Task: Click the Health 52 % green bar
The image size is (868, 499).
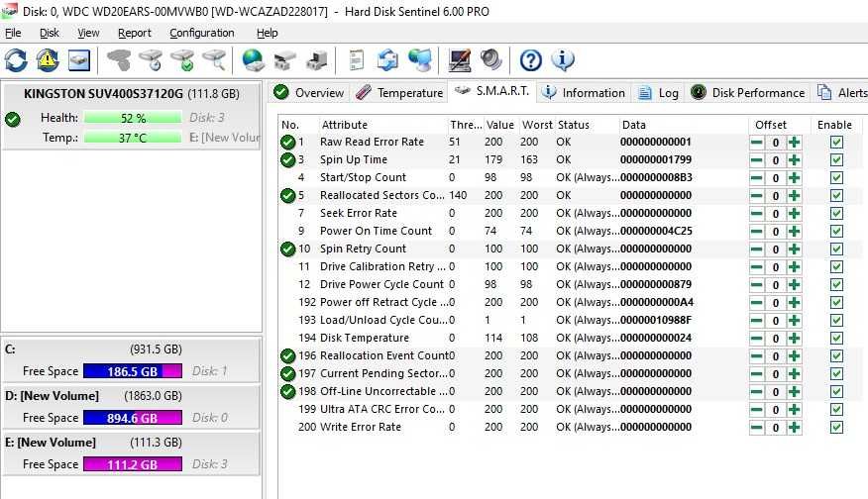Action: 133,118
